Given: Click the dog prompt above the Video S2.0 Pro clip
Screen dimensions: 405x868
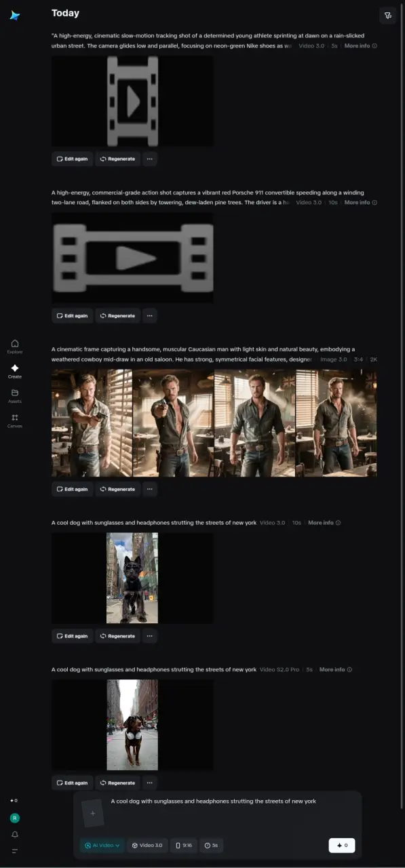Looking at the screenshot, I should 154,669.
